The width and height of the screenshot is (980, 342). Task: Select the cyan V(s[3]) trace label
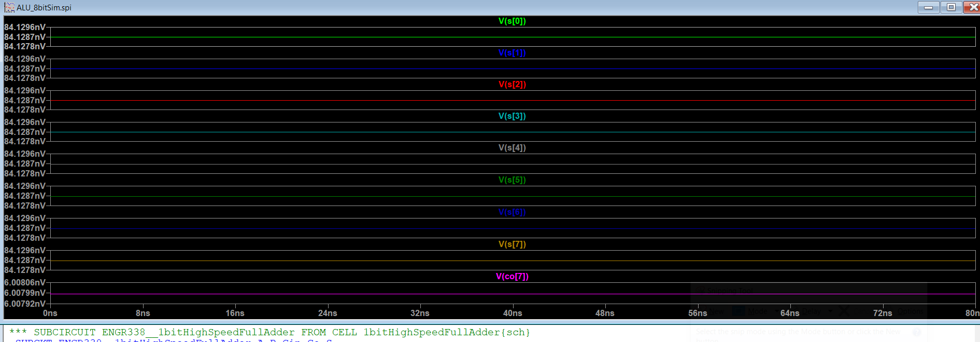[x=512, y=116]
